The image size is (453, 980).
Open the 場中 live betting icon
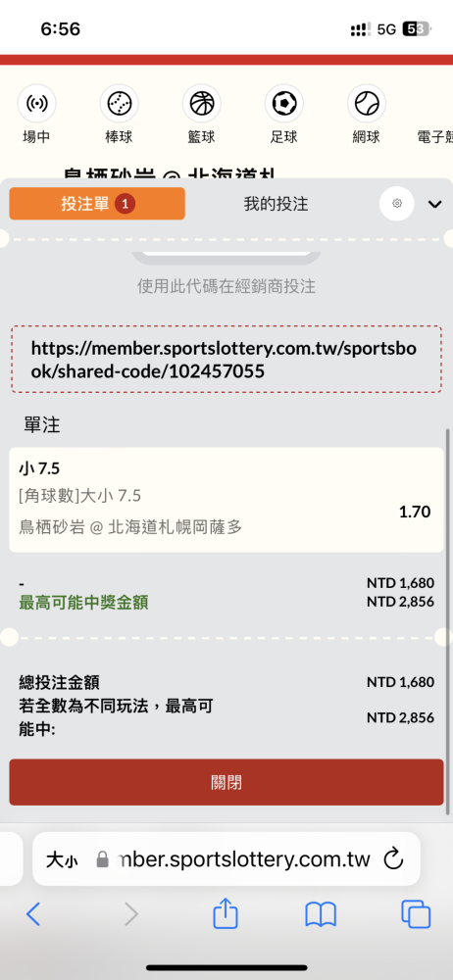click(x=36, y=103)
